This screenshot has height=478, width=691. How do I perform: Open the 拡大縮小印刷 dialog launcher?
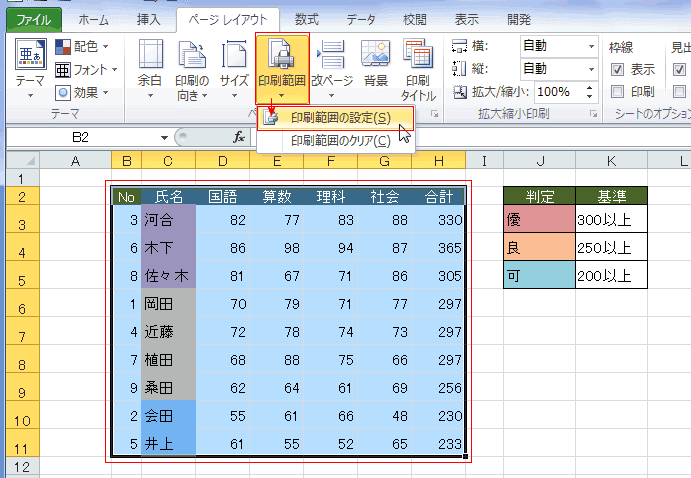click(x=593, y=114)
